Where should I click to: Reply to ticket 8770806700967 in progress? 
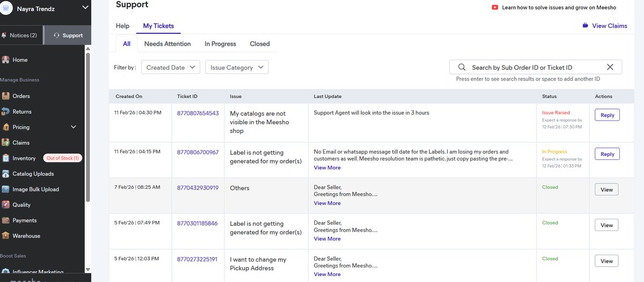(x=607, y=154)
